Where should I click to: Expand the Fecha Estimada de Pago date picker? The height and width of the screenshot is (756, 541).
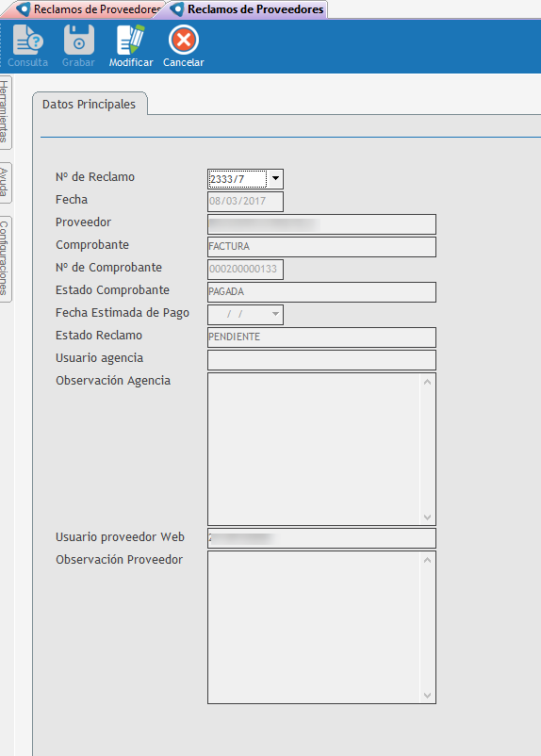[275, 314]
